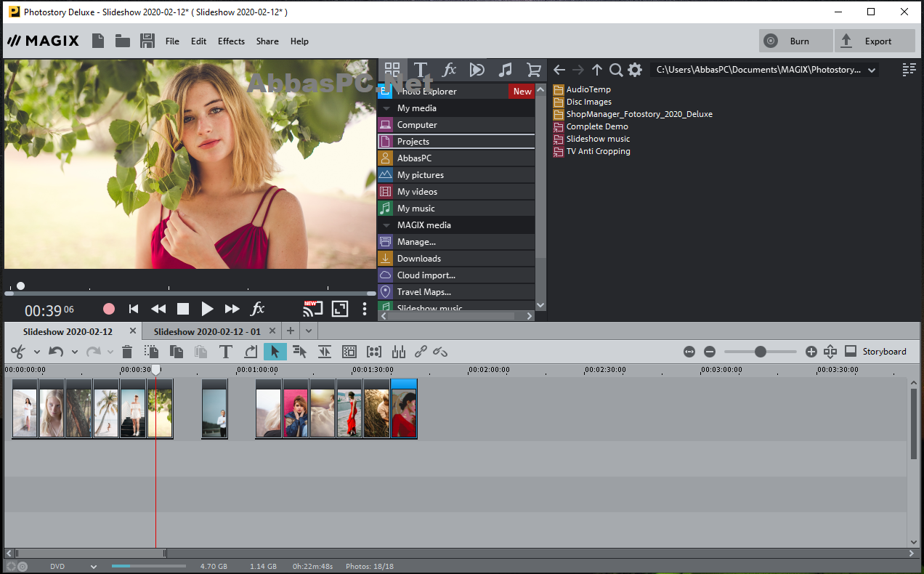Select the single object mouse mode
924x574 pixels.
click(275, 352)
